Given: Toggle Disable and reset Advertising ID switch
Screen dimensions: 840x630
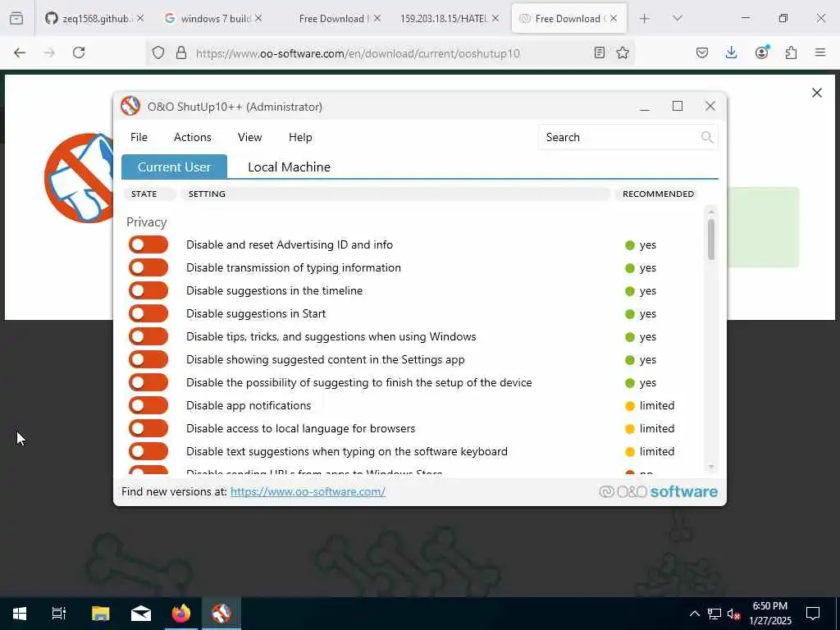Looking at the screenshot, I should pyautogui.click(x=148, y=244).
